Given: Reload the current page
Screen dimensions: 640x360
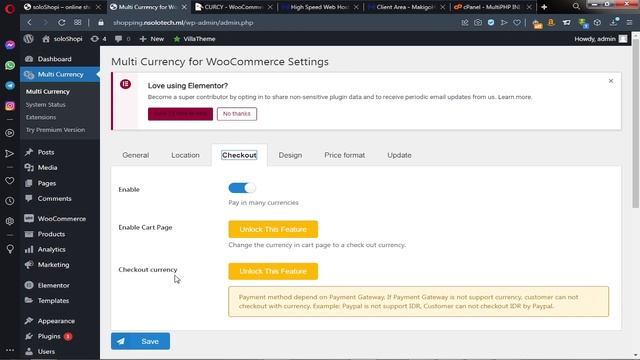Looking at the screenshot, I should (62, 22).
